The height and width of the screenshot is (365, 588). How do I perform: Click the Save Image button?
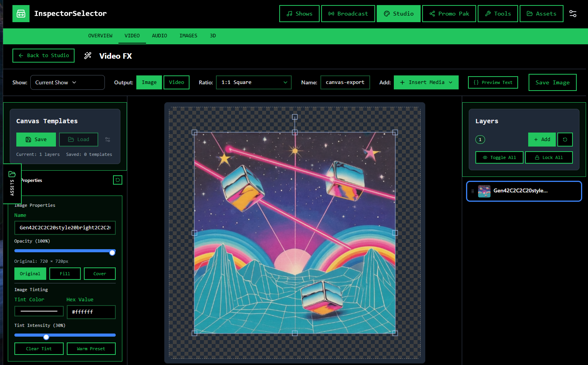(552, 82)
